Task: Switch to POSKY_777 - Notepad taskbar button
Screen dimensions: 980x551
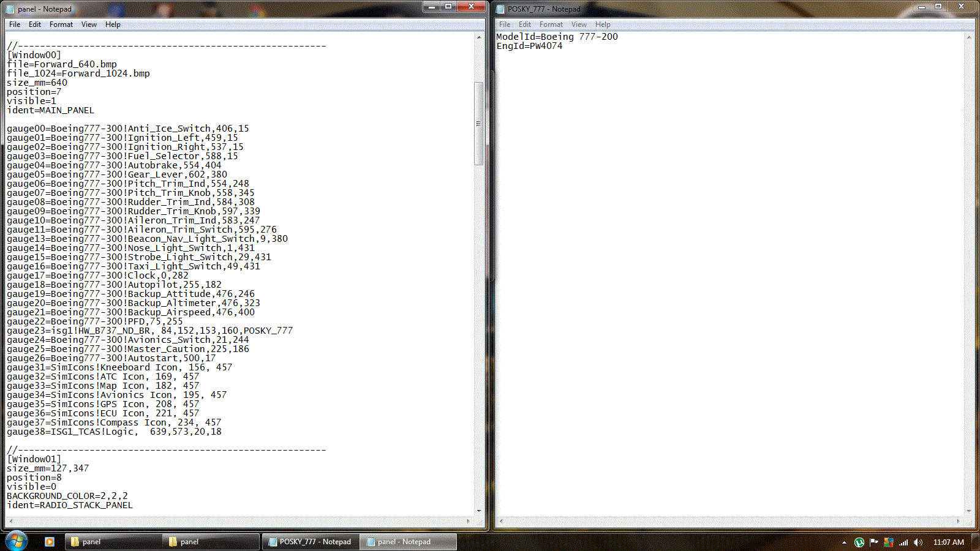Action: [311, 542]
